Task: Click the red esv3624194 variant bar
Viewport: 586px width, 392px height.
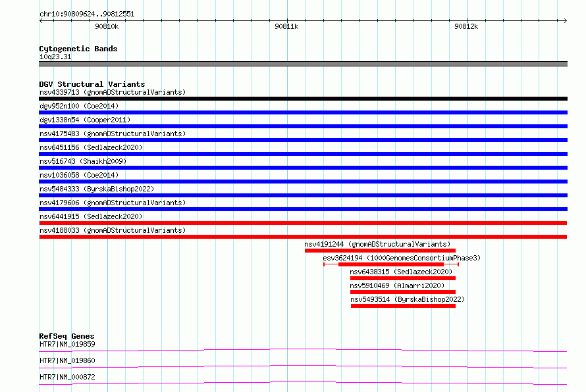Action: tap(391, 264)
